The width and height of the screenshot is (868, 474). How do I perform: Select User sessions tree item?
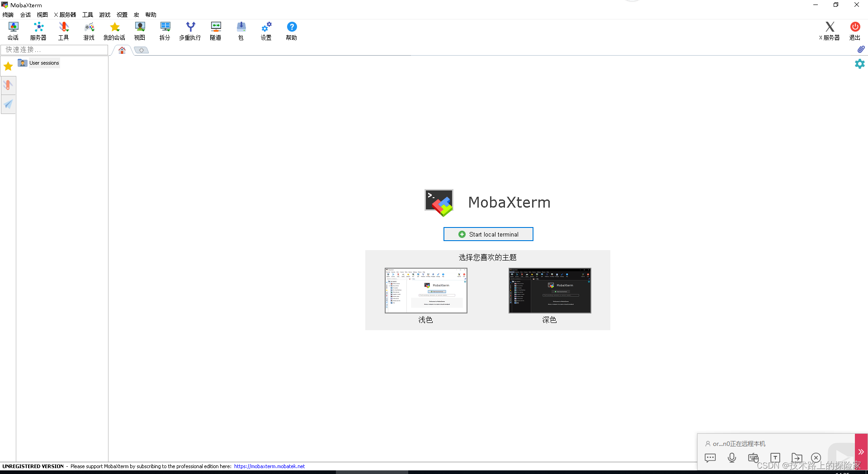click(x=39, y=63)
